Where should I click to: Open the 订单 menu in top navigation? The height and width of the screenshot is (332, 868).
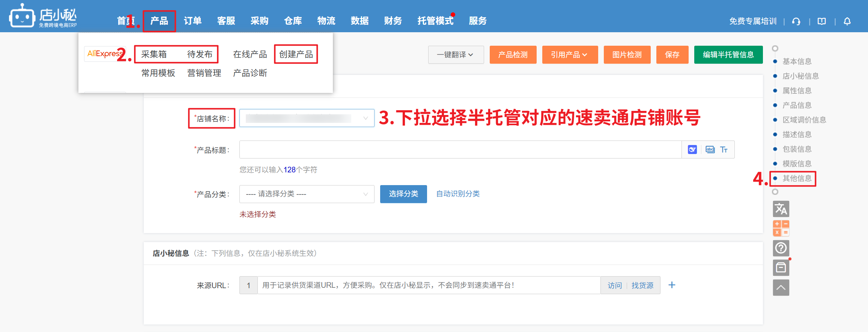click(x=193, y=21)
